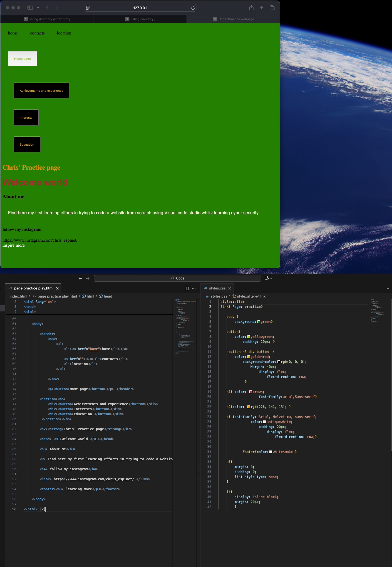Click Safari's reload page icon

(193, 8)
